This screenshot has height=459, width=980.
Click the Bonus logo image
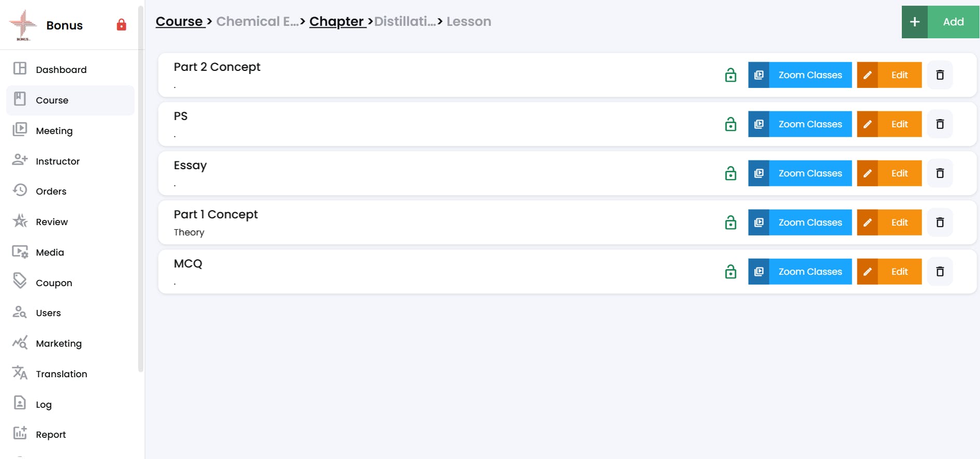click(23, 25)
